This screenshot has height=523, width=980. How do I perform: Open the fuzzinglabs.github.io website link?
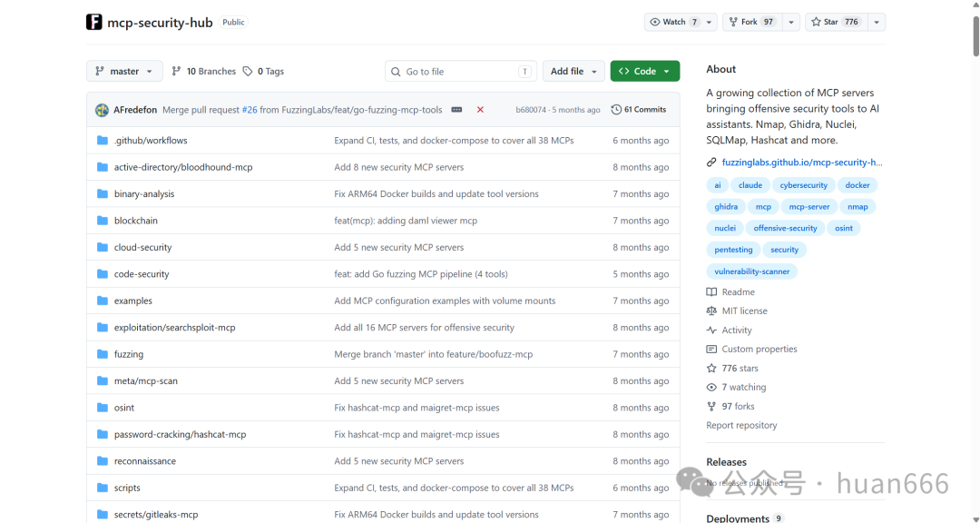[x=802, y=162]
